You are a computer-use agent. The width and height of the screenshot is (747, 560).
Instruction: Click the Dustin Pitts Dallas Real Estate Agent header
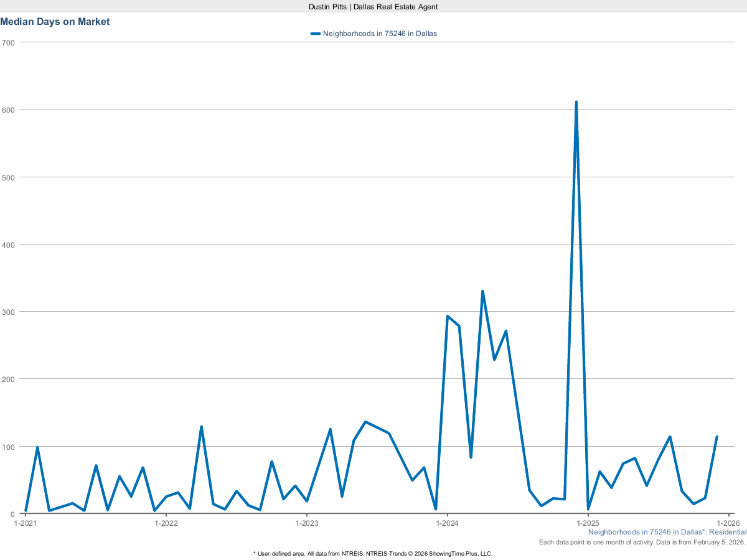pyautogui.click(x=374, y=6)
